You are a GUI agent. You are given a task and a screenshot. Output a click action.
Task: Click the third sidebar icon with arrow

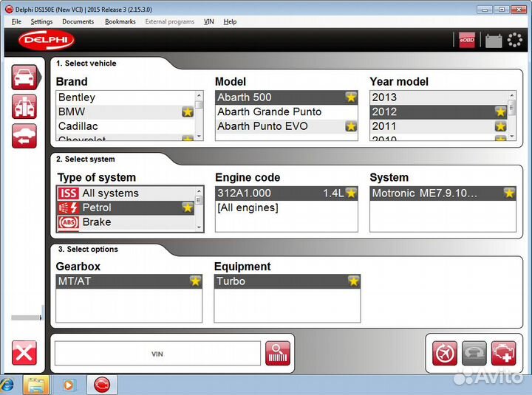point(24,136)
